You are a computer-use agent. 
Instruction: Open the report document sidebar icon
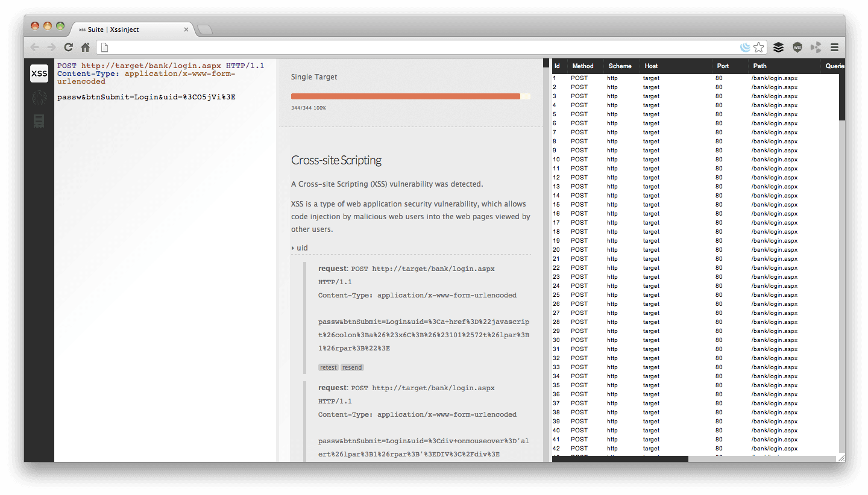point(39,122)
